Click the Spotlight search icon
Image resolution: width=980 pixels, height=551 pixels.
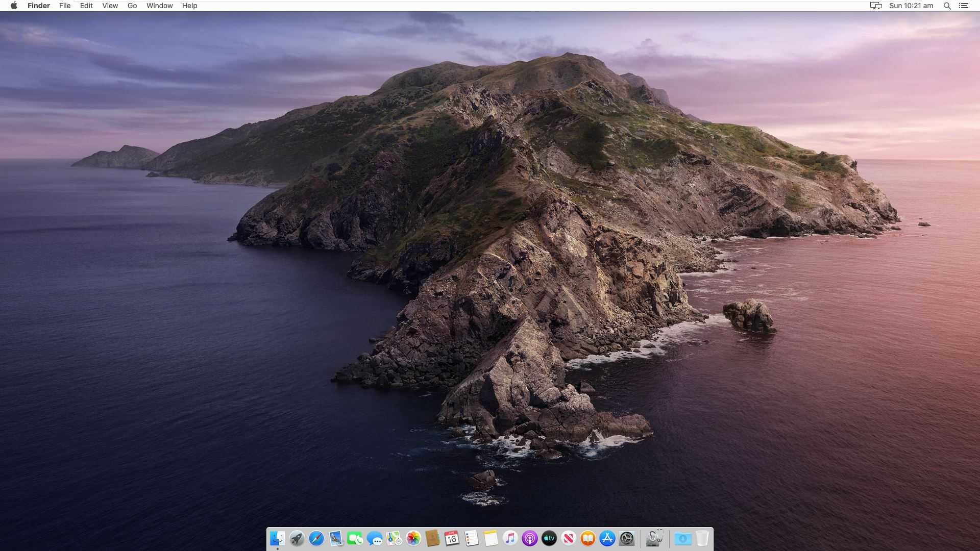947,6
